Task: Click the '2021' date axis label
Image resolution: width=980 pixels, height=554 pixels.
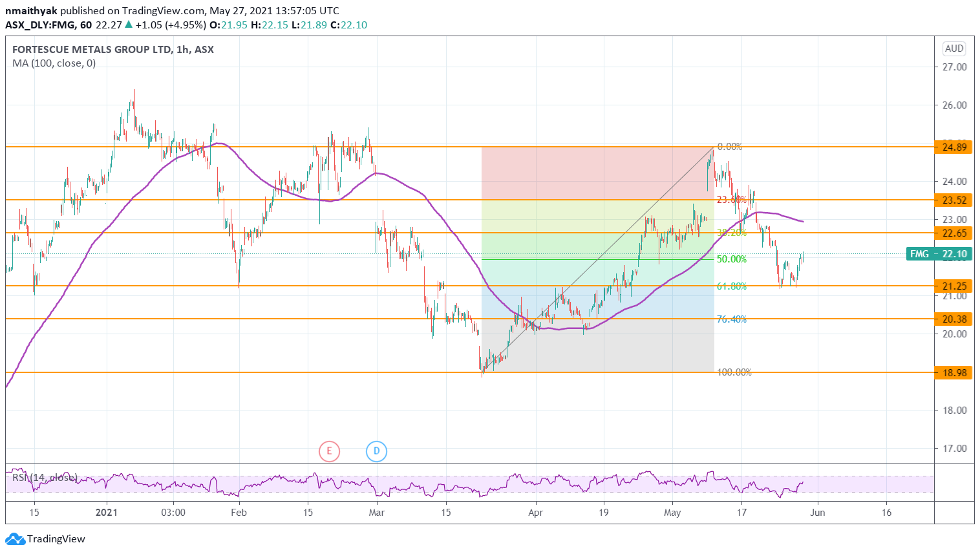Action: (x=106, y=513)
